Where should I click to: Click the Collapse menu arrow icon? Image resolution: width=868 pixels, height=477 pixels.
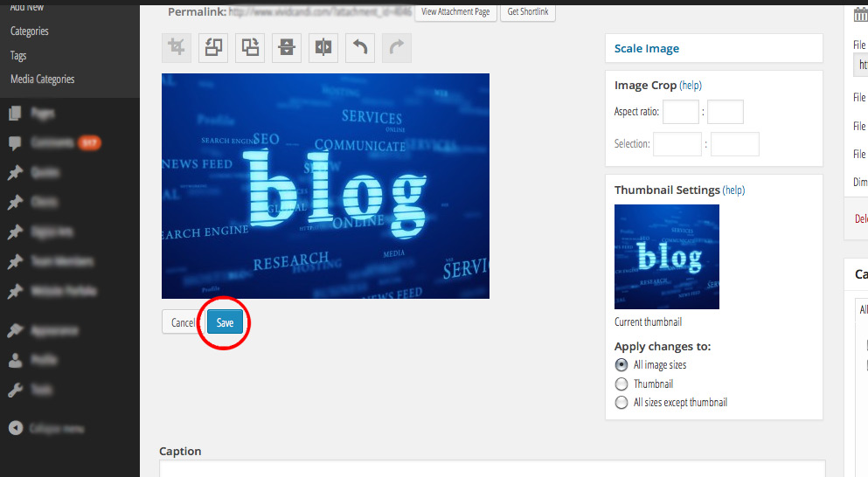pyautogui.click(x=15, y=428)
